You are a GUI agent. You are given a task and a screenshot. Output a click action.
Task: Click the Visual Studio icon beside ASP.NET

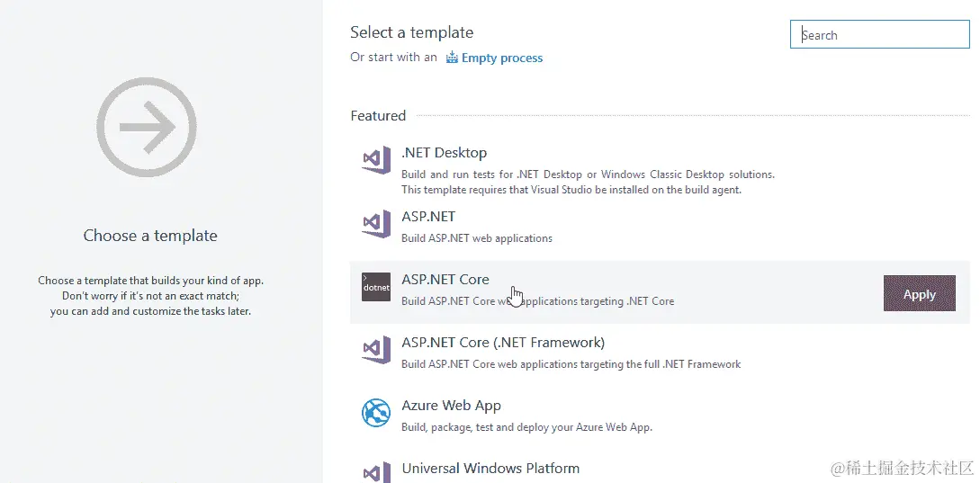(376, 224)
